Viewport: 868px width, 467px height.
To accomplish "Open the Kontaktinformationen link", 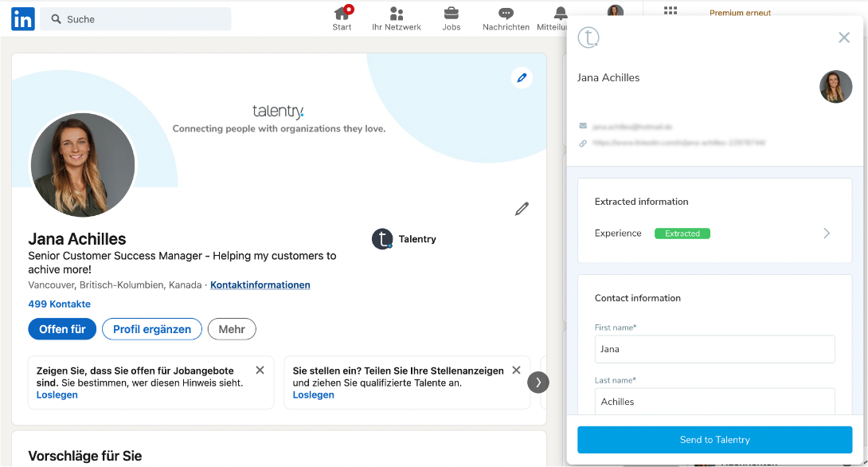I will [260, 285].
